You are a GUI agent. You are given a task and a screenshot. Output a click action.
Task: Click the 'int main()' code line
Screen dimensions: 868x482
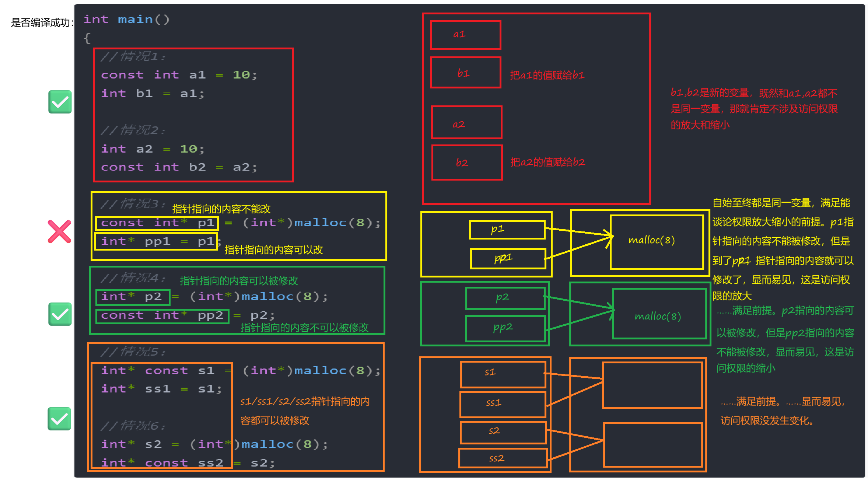[126, 19]
